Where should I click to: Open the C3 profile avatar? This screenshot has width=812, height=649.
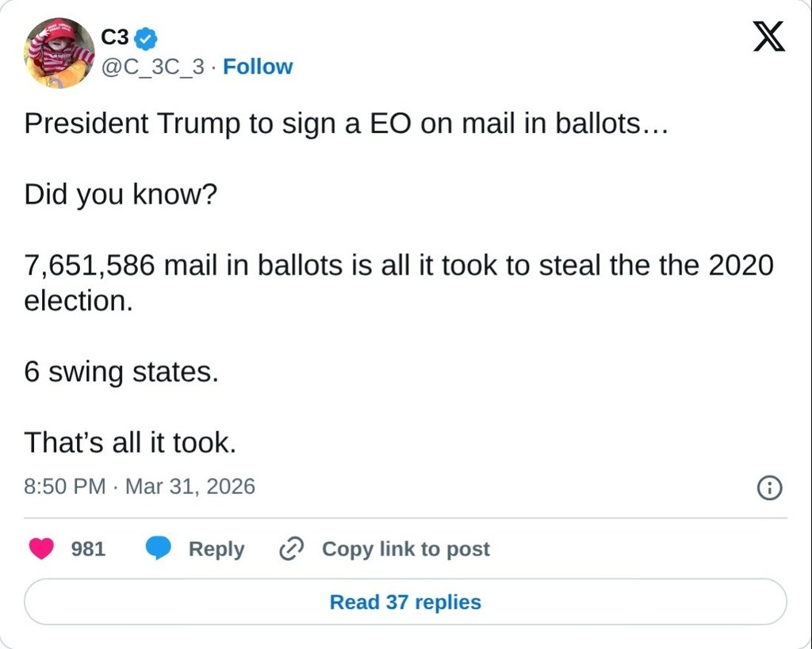coord(59,52)
